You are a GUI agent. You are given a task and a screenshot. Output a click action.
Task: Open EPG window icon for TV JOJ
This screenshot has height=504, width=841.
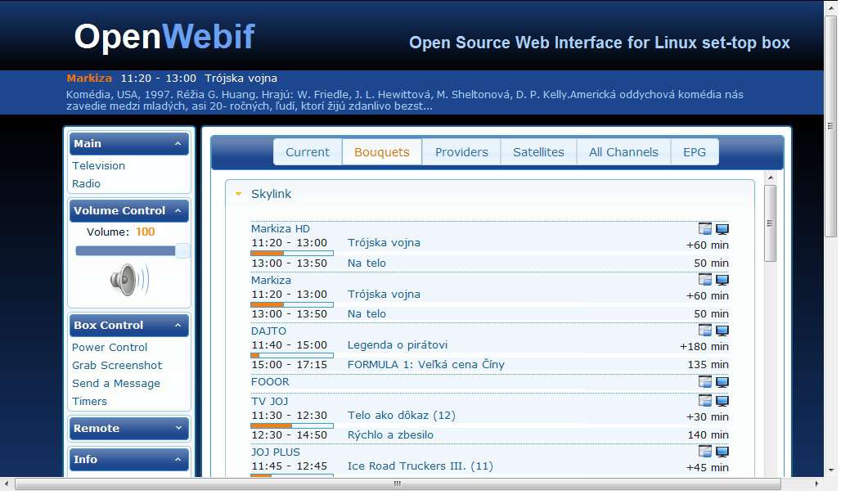coord(704,401)
